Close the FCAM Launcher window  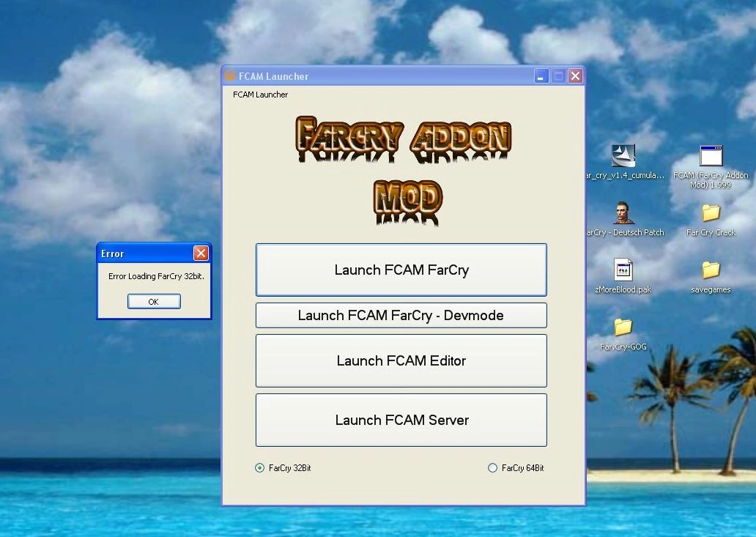point(575,75)
